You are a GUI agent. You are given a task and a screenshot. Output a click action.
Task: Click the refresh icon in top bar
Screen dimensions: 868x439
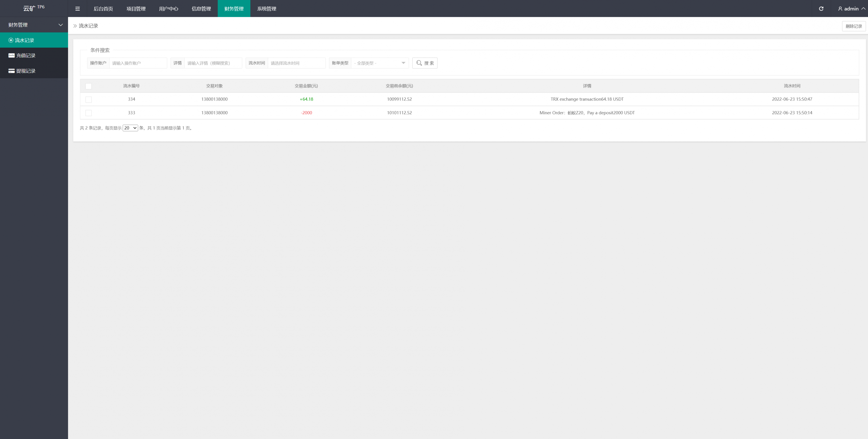[821, 9]
